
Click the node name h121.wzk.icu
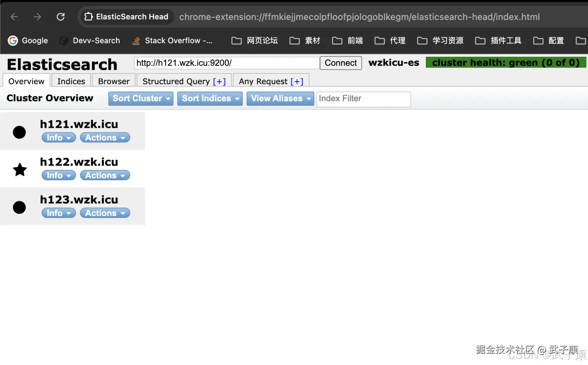(79, 124)
